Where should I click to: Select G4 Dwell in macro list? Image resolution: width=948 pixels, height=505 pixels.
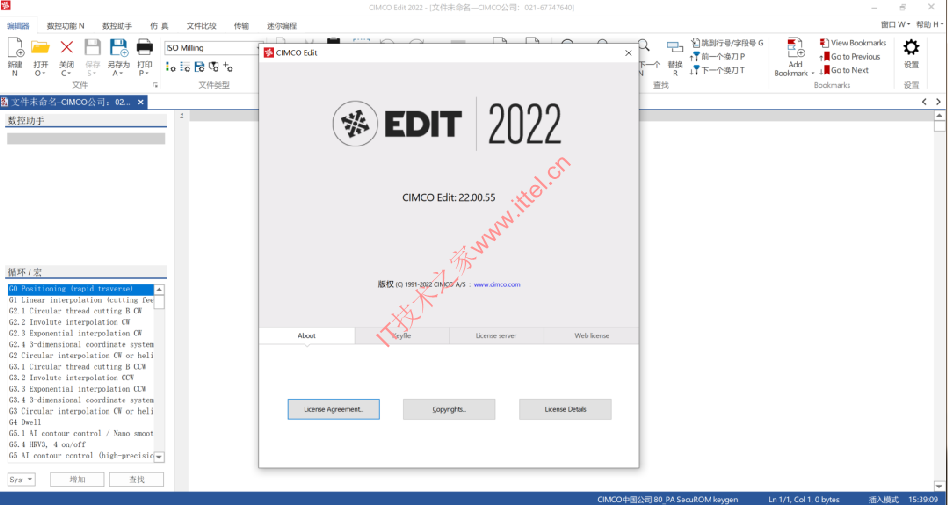[81, 422]
